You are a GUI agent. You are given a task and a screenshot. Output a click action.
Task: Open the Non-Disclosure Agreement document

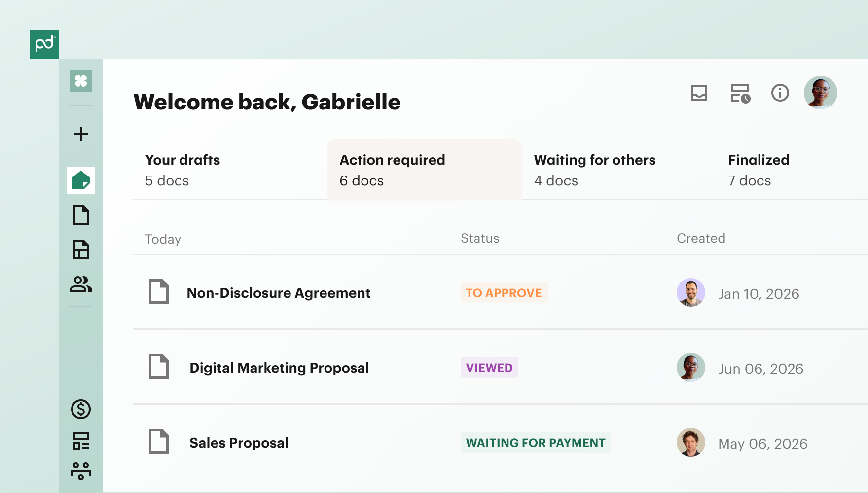[279, 293]
